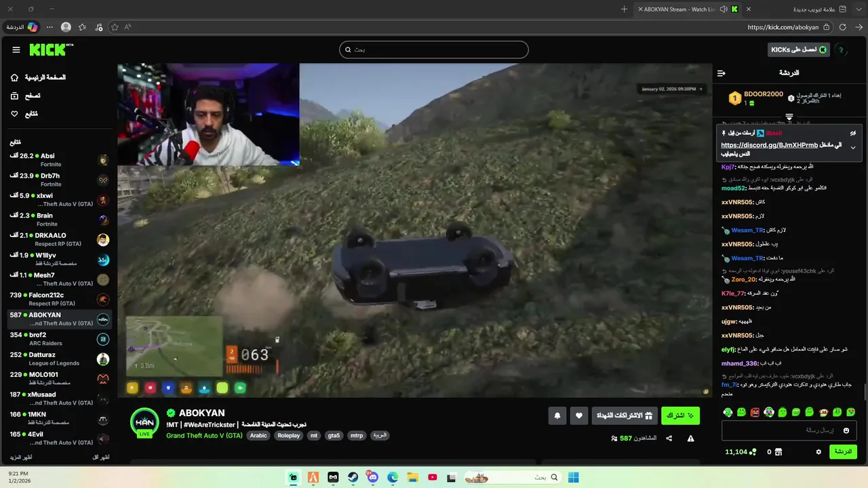Open the Following sidebar link
Viewport: 868px width, 488px height.
[x=24, y=114]
